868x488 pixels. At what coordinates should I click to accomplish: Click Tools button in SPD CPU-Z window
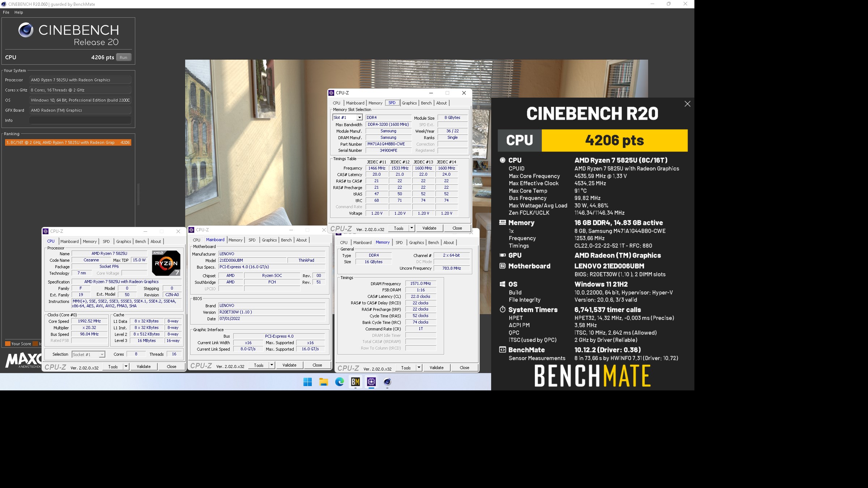[399, 228]
